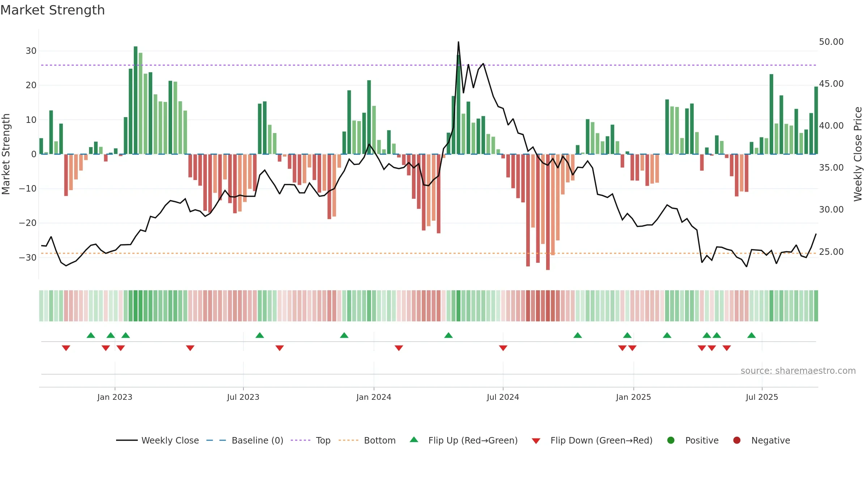Click the 0 tick on left axis
The image size is (868, 488).
point(34,154)
